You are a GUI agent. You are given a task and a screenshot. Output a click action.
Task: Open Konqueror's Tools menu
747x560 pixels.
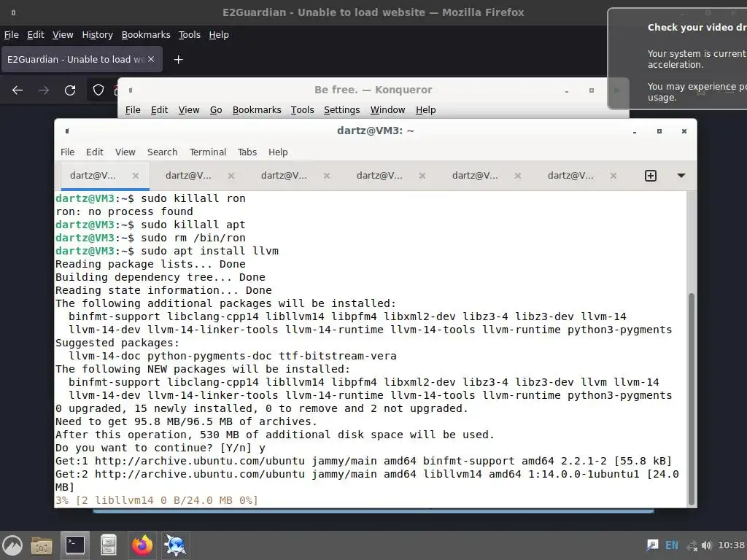tap(303, 110)
